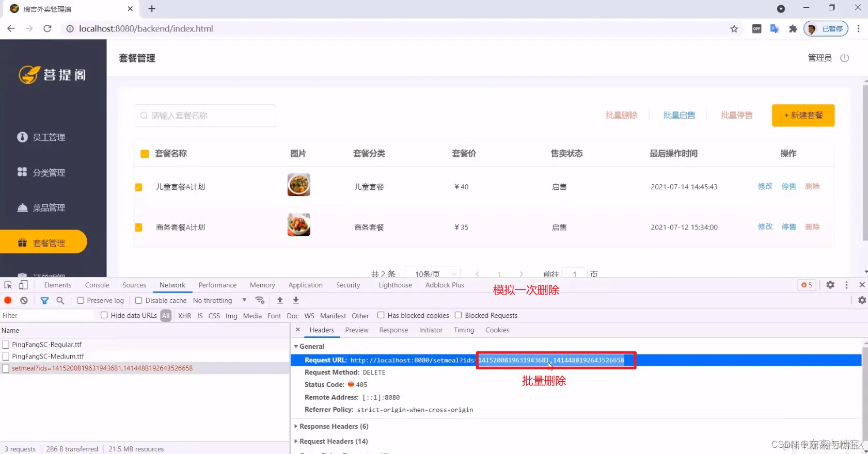Open a new browser tab
Image resolution: width=868 pixels, height=454 pixels.
coord(152,9)
